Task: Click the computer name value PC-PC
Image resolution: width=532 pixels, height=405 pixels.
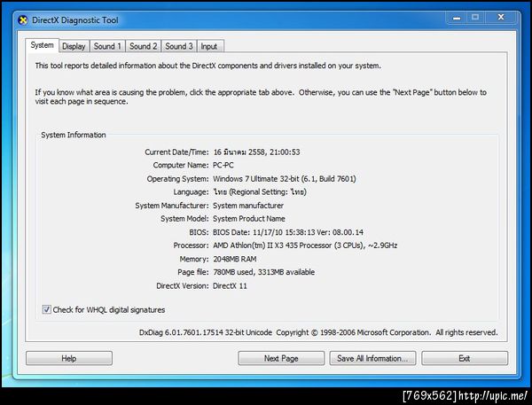Action: click(223, 165)
